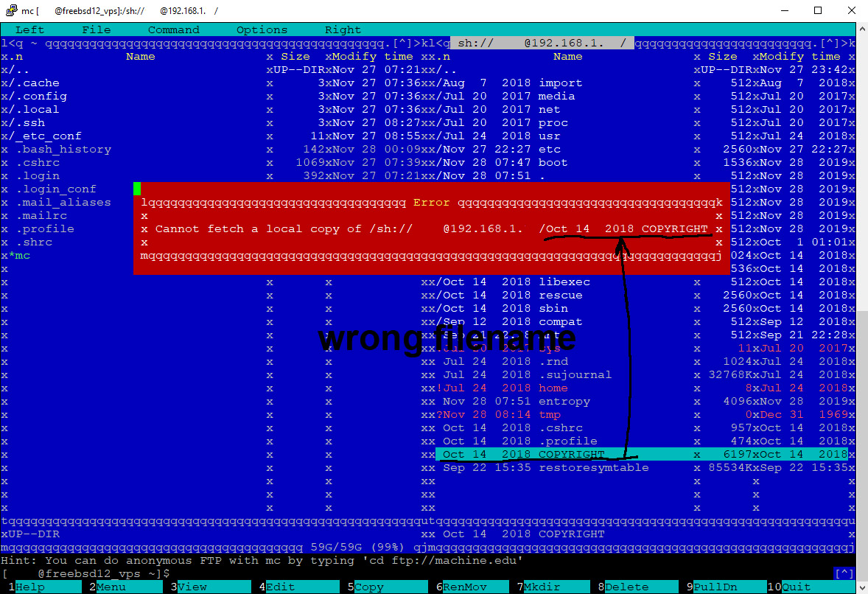This screenshot has width=868, height=594.
Task: Select .bash_history in the left panel
Action: 66,150
